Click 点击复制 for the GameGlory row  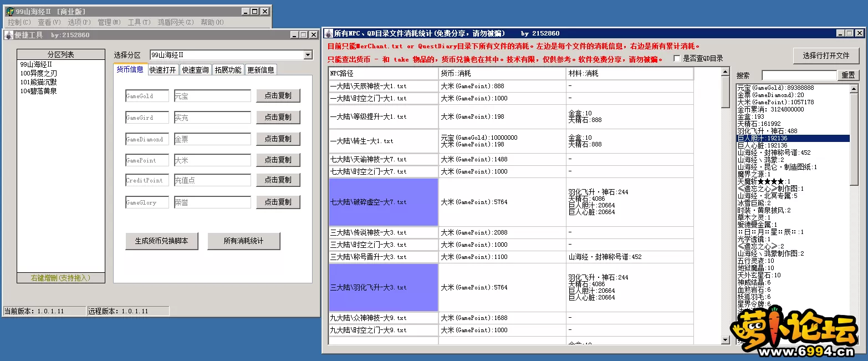pyautogui.click(x=278, y=202)
